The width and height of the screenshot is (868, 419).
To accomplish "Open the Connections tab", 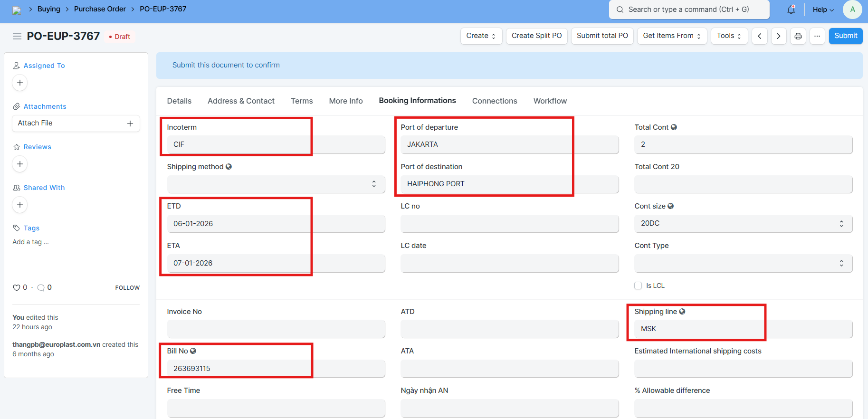I will click(495, 101).
